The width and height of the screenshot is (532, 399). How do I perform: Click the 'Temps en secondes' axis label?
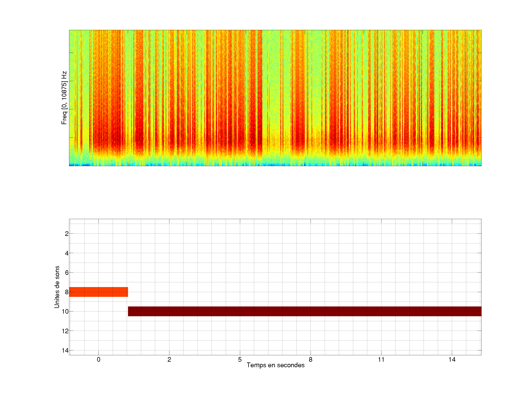coord(275,365)
